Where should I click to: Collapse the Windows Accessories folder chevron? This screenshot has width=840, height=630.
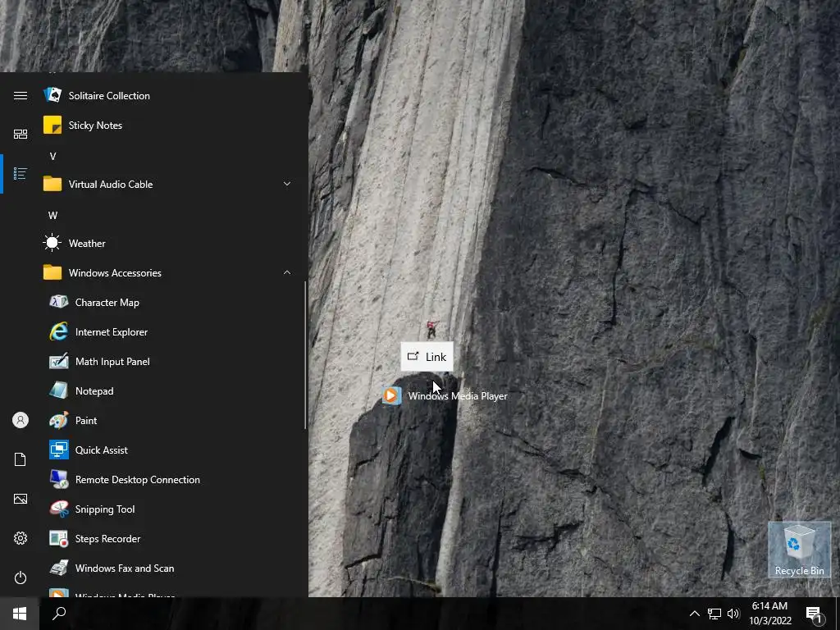(x=287, y=272)
